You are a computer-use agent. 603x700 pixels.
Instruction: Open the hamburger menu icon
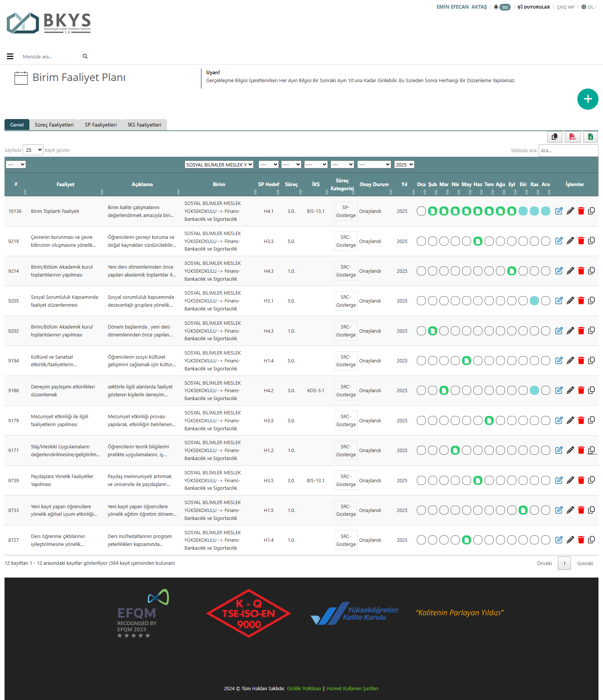(x=10, y=57)
